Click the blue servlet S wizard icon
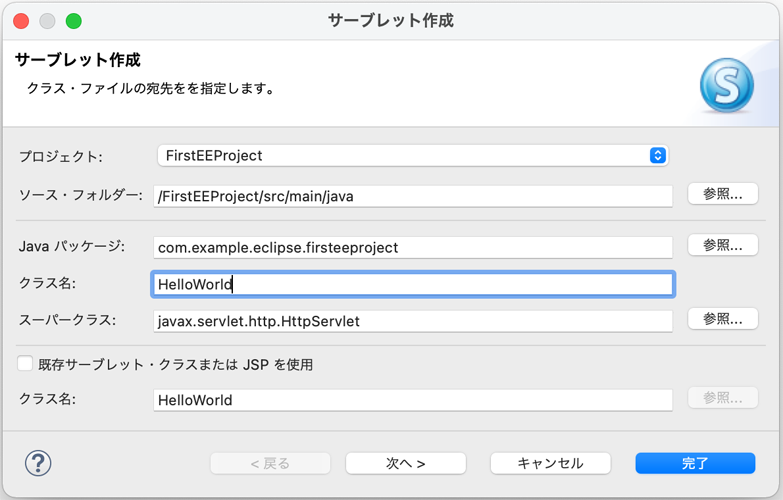Viewport: 783px width, 500px height. pyautogui.click(x=727, y=85)
